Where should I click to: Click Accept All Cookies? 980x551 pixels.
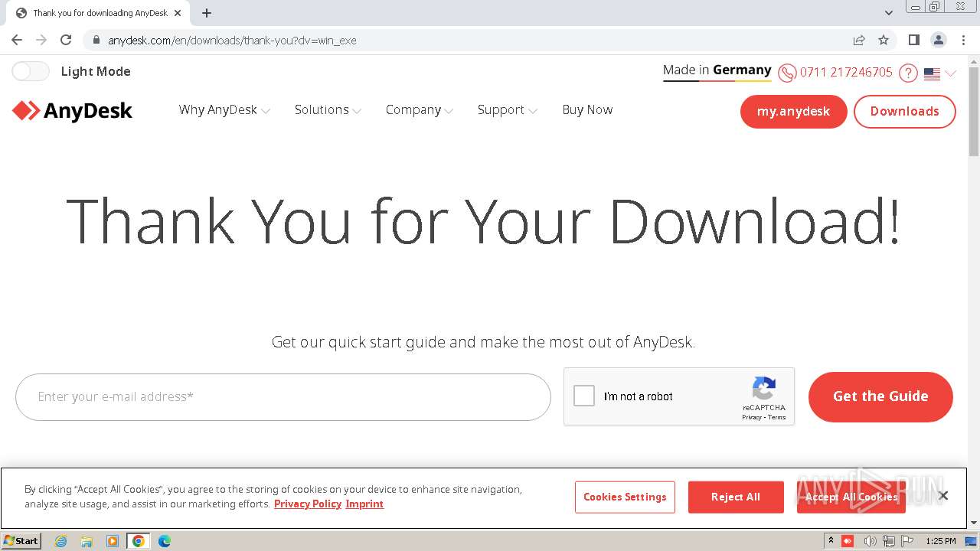[x=851, y=497]
